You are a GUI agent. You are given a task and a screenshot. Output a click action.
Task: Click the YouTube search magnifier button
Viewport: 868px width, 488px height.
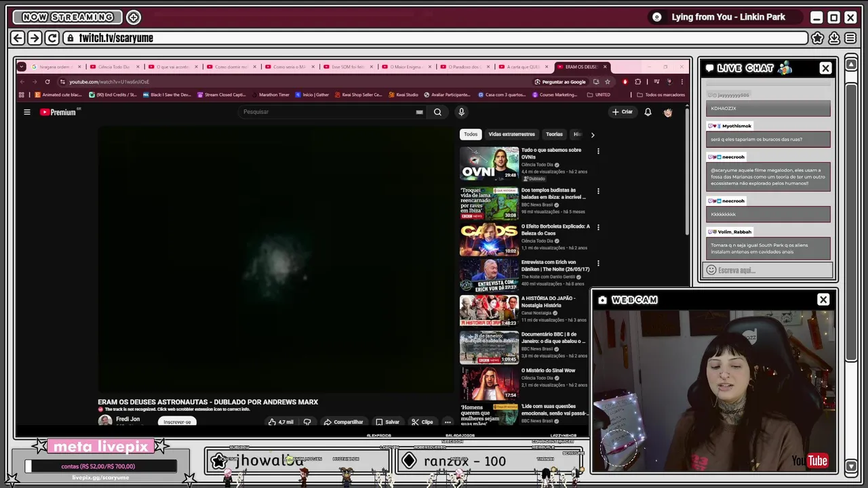(437, 112)
